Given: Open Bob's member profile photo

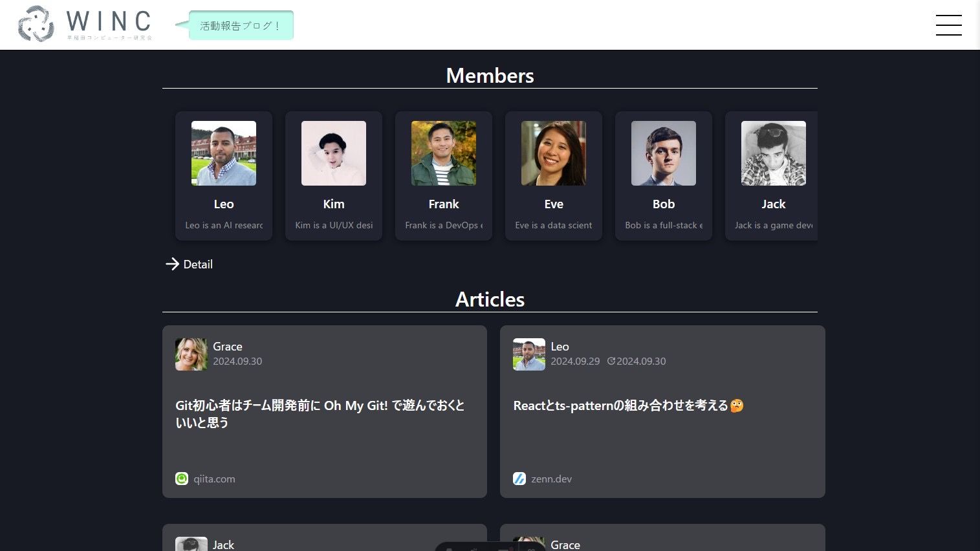Looking at the screenshot, I should pos(664,153).
